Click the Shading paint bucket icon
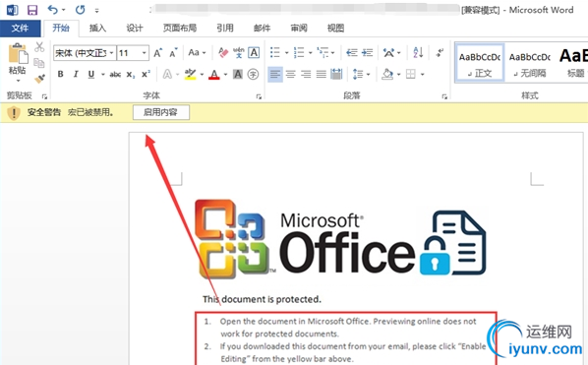This screenshot has width=588, height=365. 387,74
